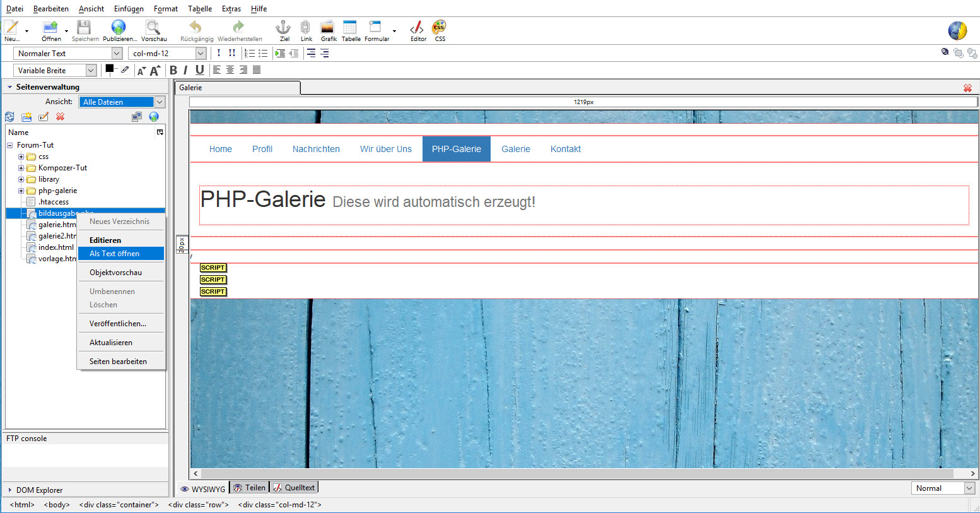Viewport: 980px width, 513px height.
Task: Click the black text color swatch
Action: [110, 68]
